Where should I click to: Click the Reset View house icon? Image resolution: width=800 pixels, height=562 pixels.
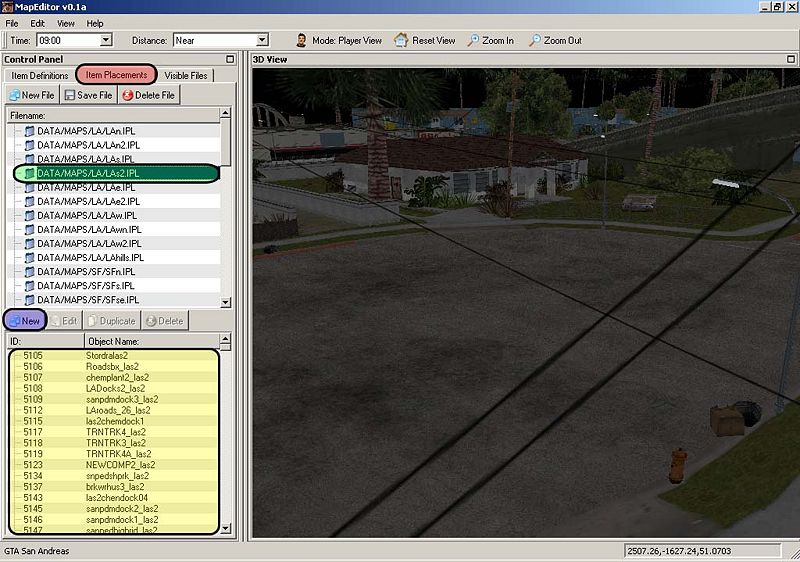coord(401,41)
